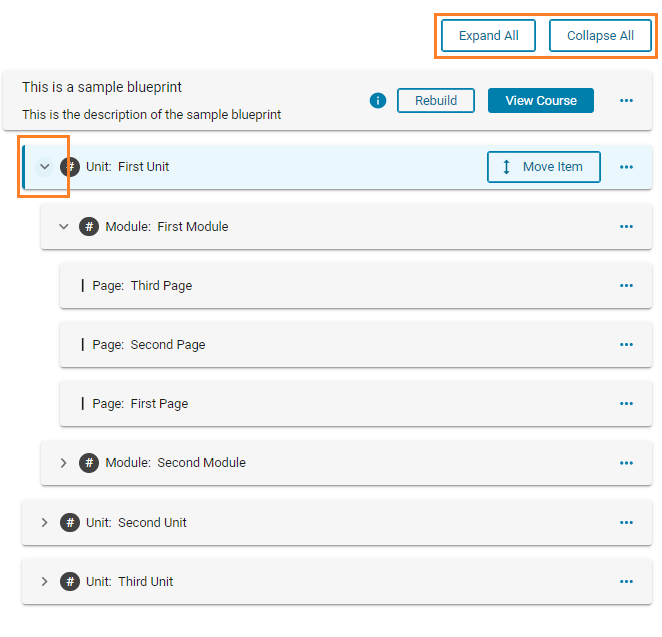The width and height of the screenshot is (662, 637).
Task: Open Second Module ellipsis menu
Action: [x=627, y=463]
